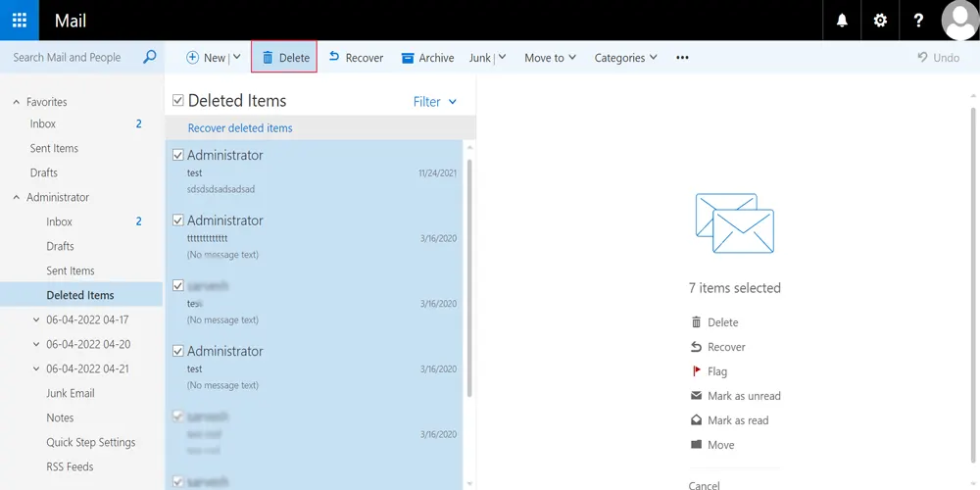Image resolution: width=980 pixels, height=490 pixels.
Task: Click in the Search Mail and People field
Action: pos(69,57)
